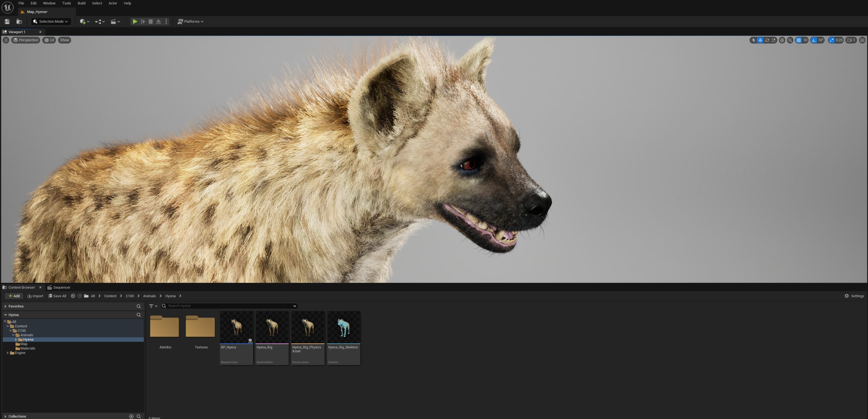Screen dimensions: 868x419
Task: Open the Add actor (cube plus) dropdown
Action: coord(85,21)
